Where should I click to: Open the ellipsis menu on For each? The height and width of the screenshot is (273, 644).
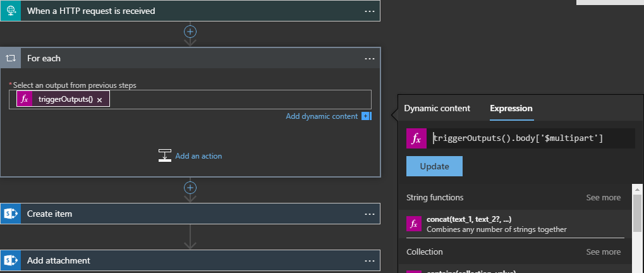pos(370,58)
